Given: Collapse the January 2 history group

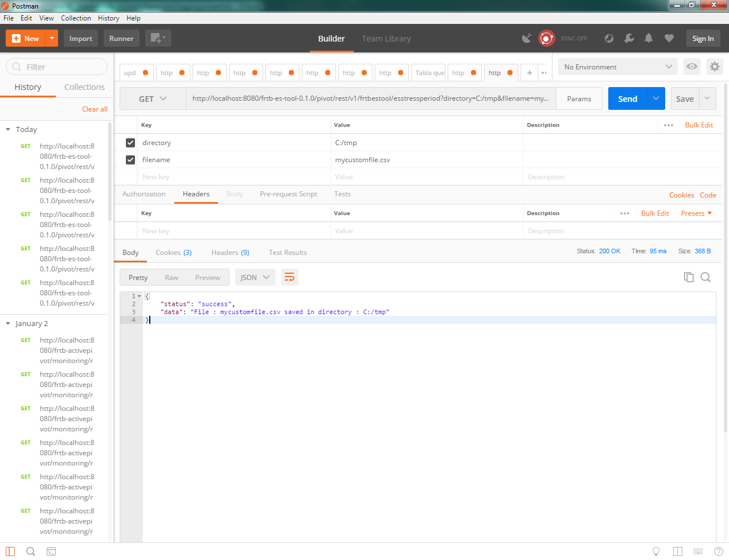Looking at the screenshot, I should [x=8, y=324].
